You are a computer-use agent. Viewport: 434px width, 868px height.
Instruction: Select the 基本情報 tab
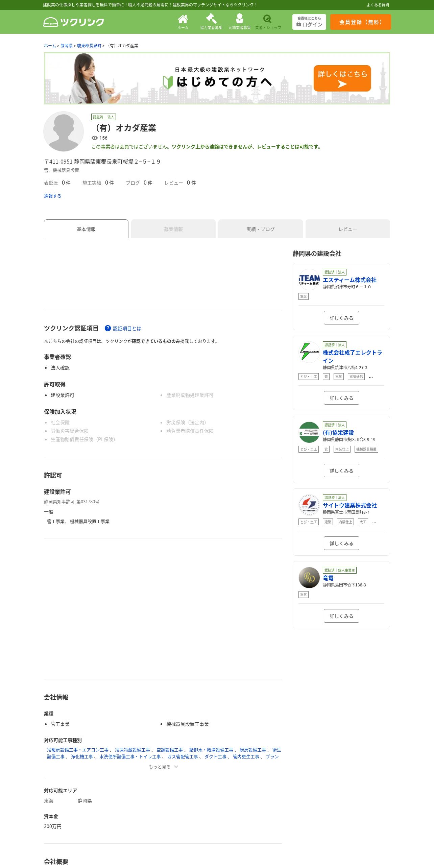point(86,229)
